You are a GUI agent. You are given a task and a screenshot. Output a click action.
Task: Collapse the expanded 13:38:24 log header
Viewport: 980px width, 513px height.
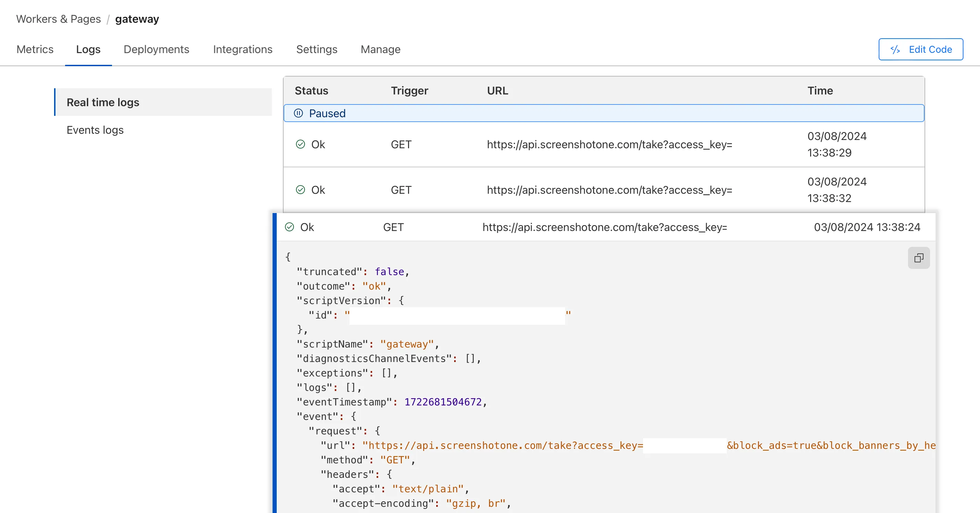click(605, 227)
